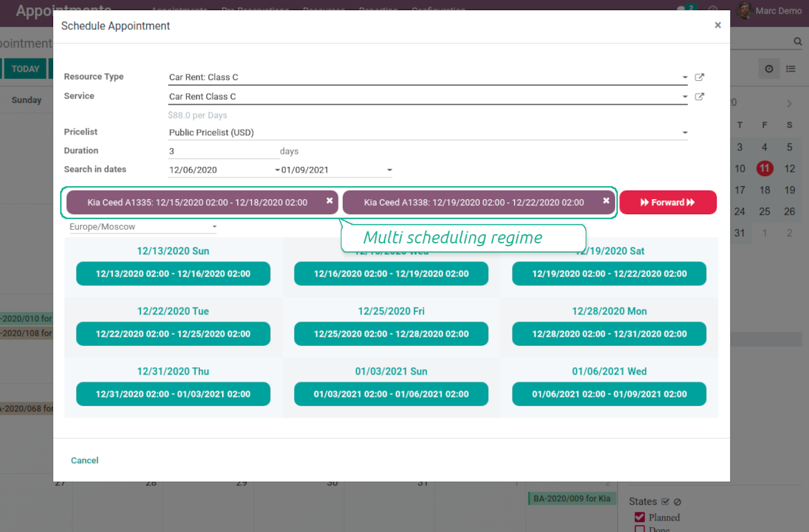Remove Kia Ceed A1338 selected slot
This screenshot has height=532, width=809.
click(606, 201)
